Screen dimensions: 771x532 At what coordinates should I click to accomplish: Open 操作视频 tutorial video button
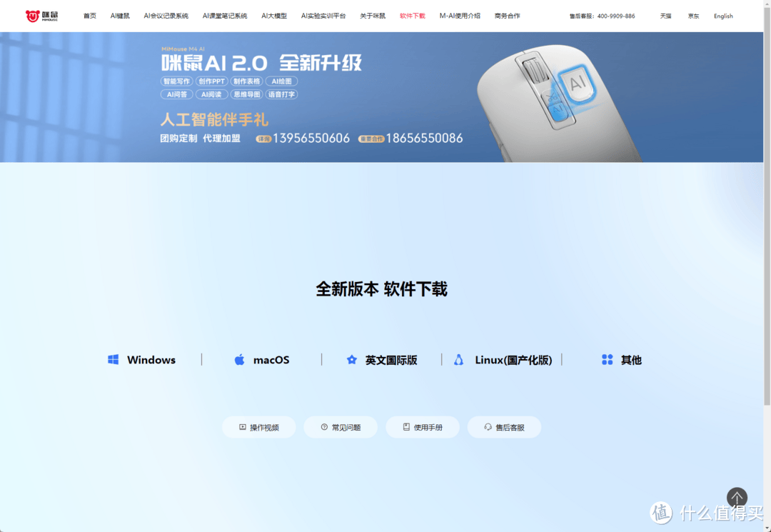[258, 427]
